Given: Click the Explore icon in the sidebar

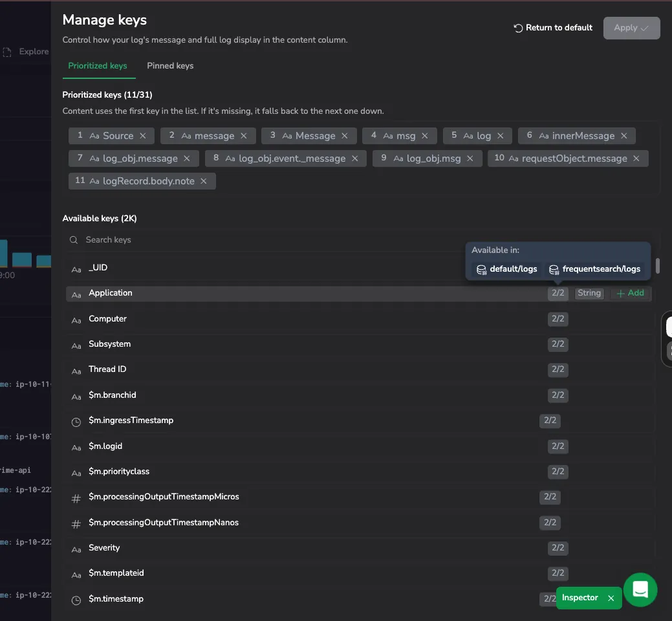Looking at the screenshot, I should pos(7,52).
